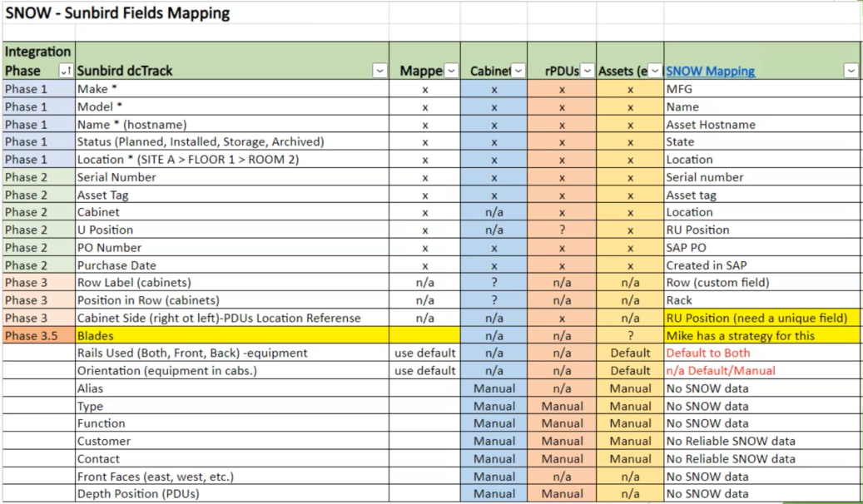
Task: Click the 'Asset Hostname' cell
Action: 761,124
